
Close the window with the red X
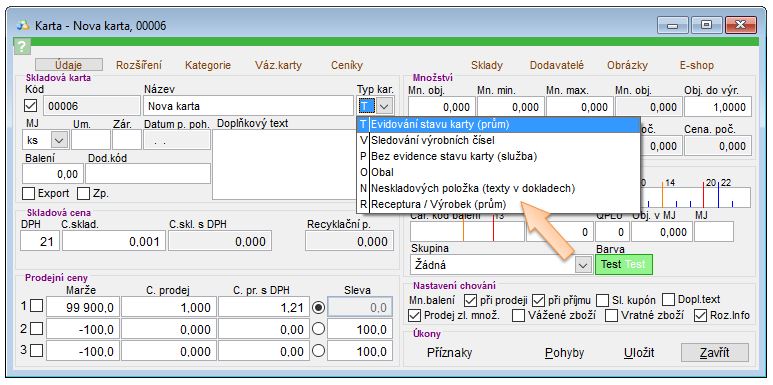tap(741, 25)
